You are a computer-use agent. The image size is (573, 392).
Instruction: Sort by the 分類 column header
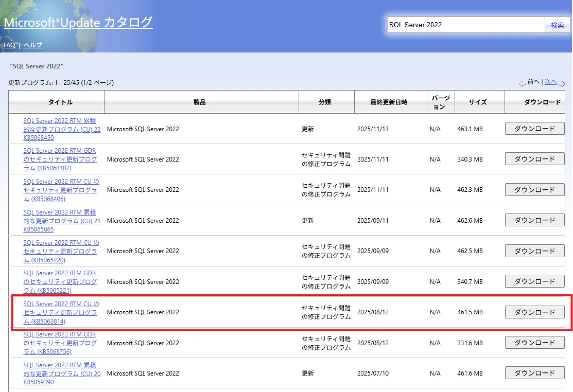(326, 102)
